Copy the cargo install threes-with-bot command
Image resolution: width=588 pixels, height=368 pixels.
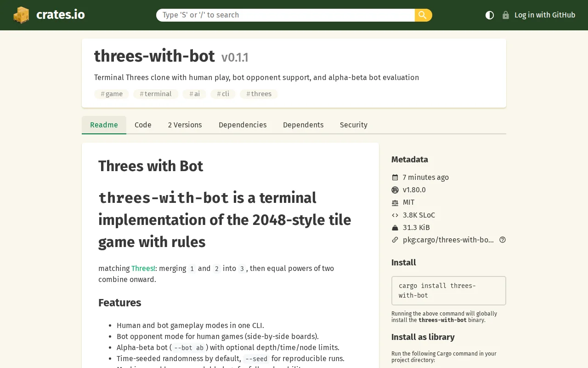pyautogui.click(x=449, y=291)
